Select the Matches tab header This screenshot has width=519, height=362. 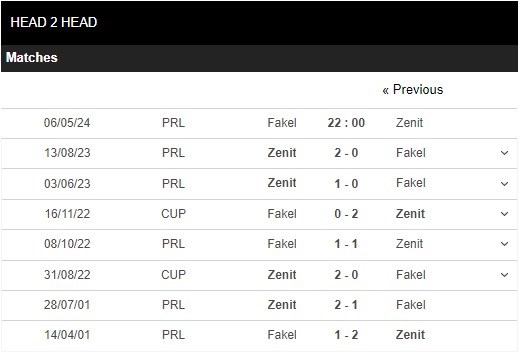coord(32,57)
